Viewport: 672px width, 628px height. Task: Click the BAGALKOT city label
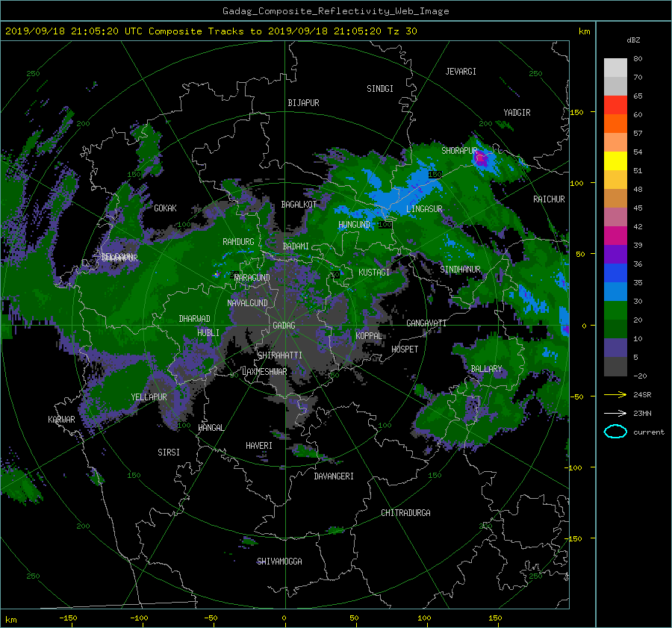pos(299,205)
